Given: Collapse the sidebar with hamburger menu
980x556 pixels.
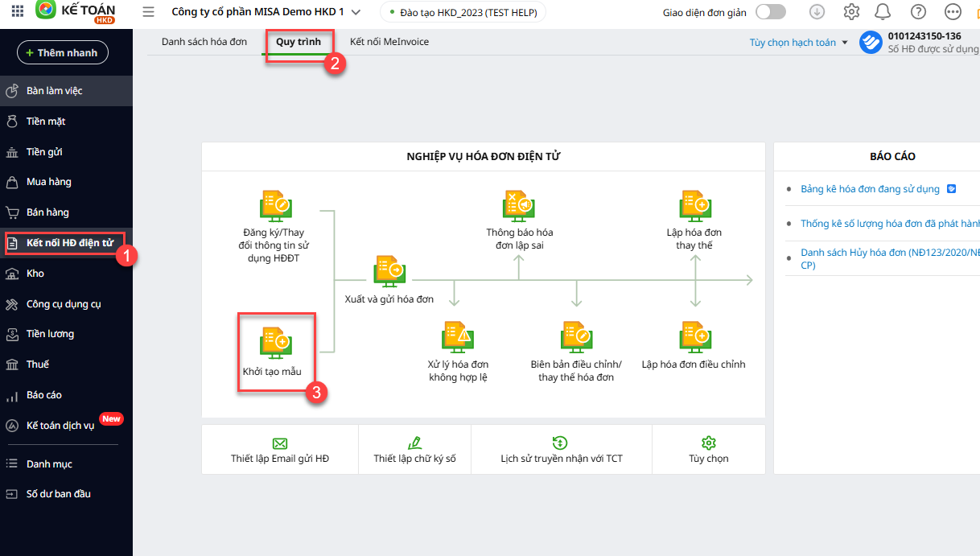Looking at the screenshot, I should pos(148,12).
